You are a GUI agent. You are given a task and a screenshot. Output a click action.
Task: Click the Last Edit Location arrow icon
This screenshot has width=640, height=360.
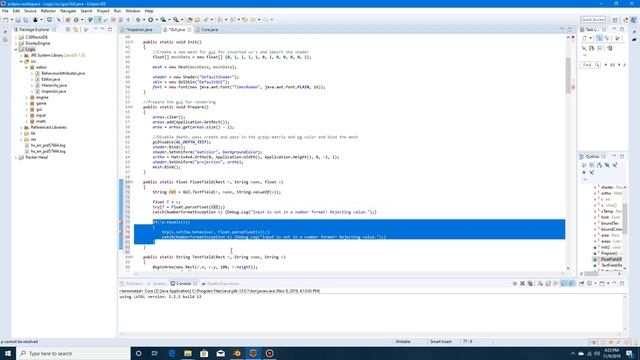coord(244,20)
